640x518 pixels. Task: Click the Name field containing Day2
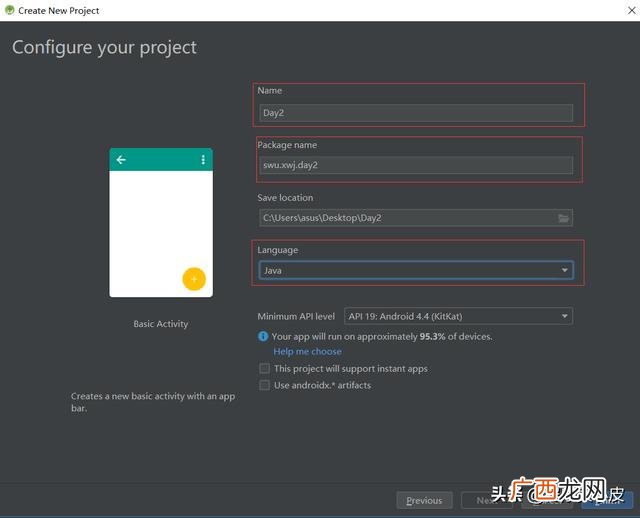point(416,113)
